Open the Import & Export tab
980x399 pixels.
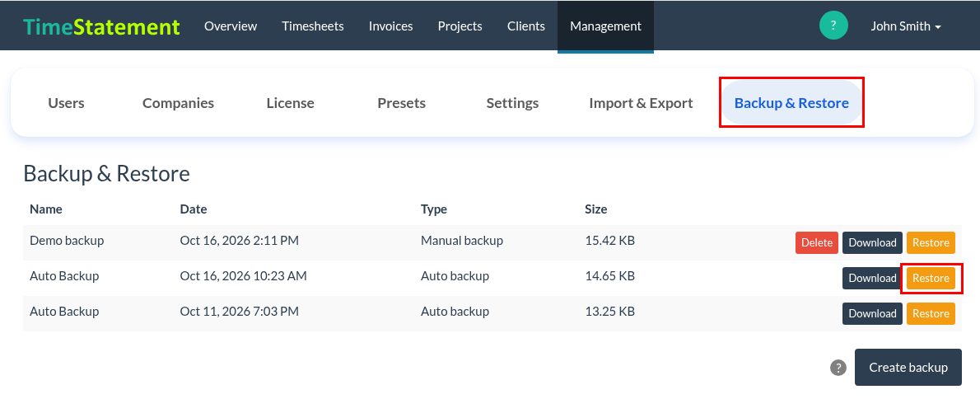coord(641,103)
